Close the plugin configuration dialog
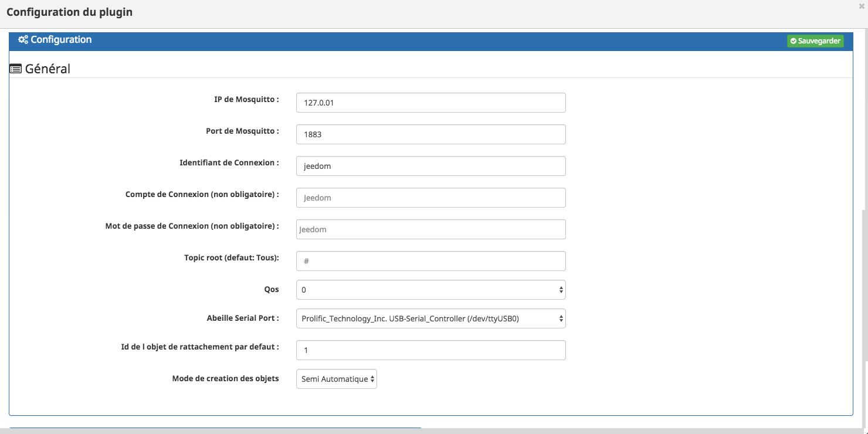868x434 pixels. pos(862,6)
